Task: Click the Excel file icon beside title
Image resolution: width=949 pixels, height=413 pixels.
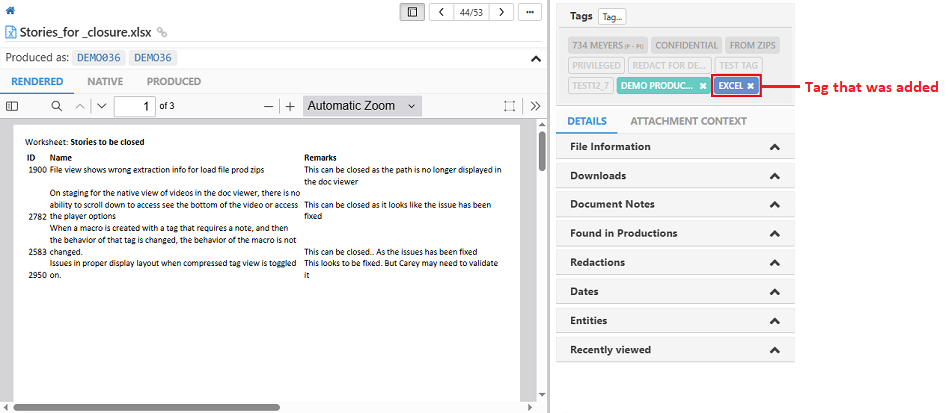Action: point(11,32)
